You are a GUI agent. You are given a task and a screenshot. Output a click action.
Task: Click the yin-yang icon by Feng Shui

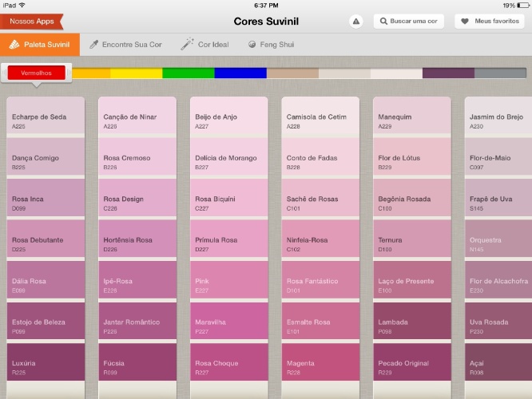[252, 45]
